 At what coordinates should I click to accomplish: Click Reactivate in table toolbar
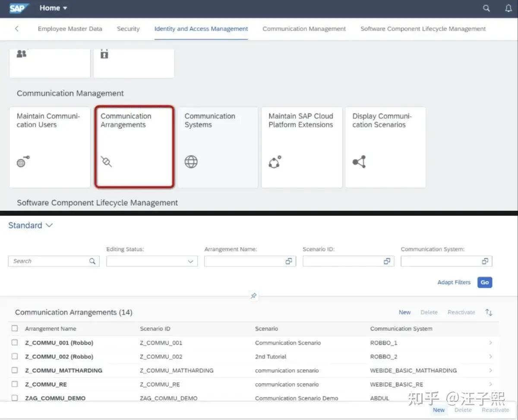(461, 312)
